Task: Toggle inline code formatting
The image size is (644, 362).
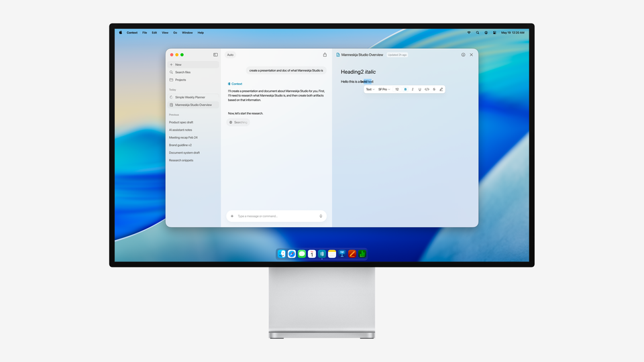Action: pos(427,89)
